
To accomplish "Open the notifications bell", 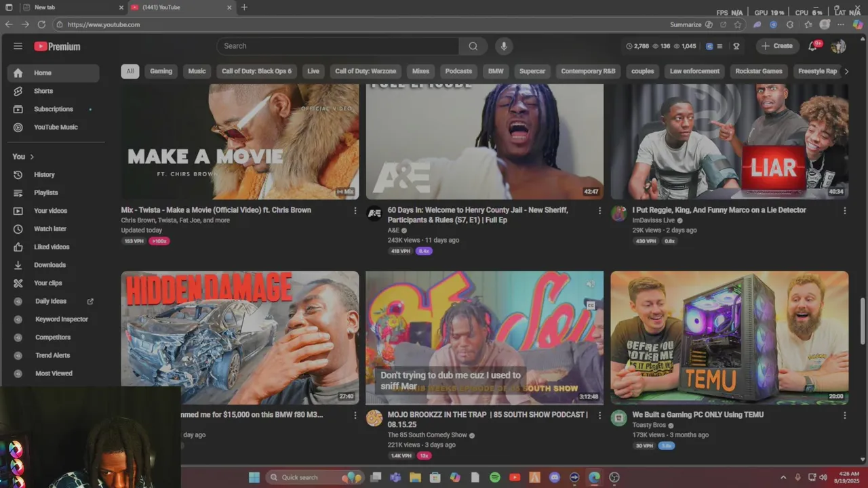I will point(813,46).
